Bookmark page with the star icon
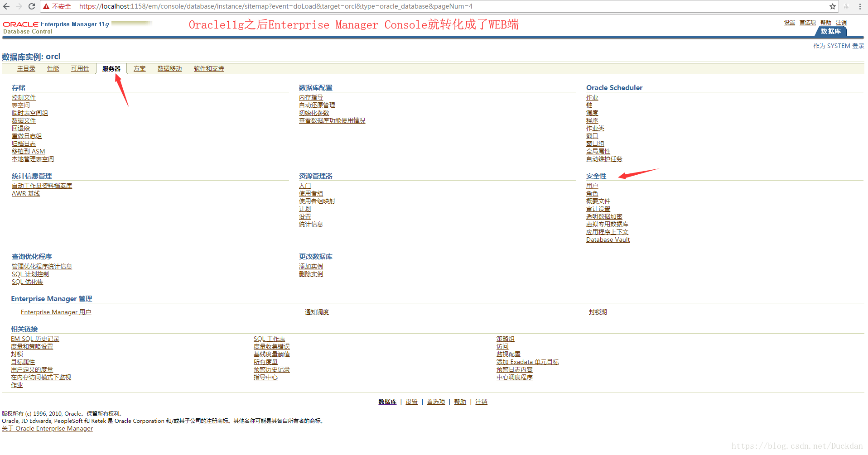 click(x=833, y=6)
